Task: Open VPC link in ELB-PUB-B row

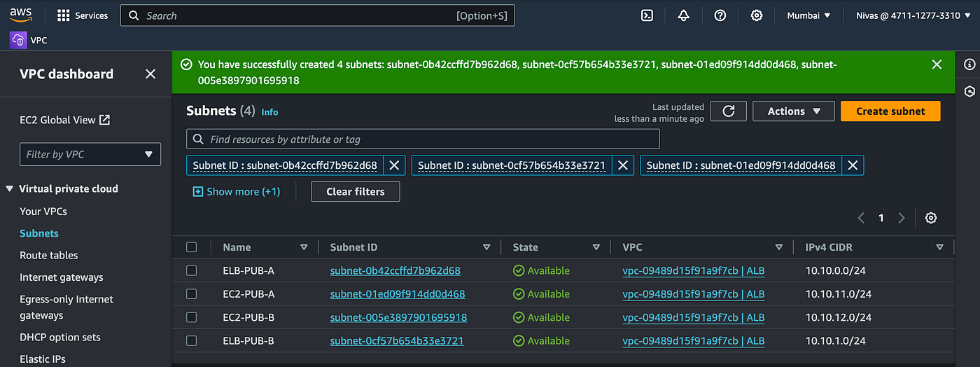Action: click(694, 341)
